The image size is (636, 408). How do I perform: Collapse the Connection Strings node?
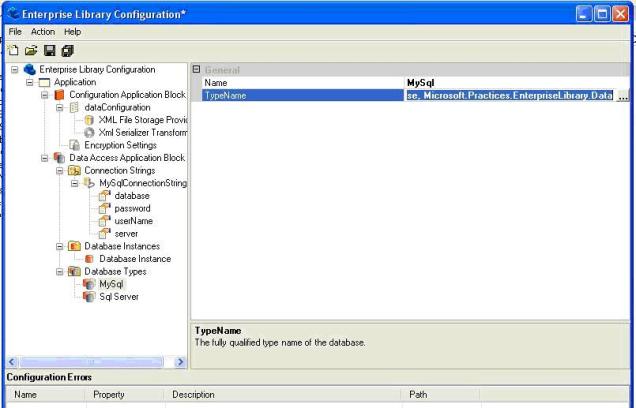(60, 170)
